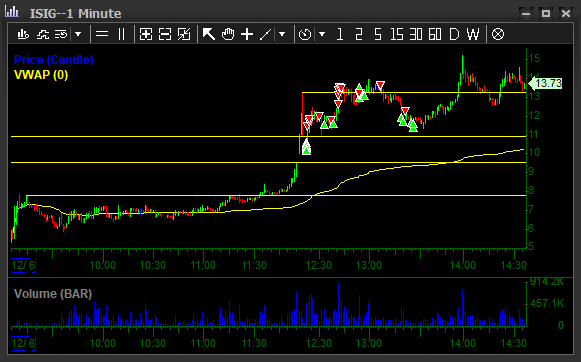The width and height of the screenshot is (581, 362).
Task: Click the zoom out minus box icon
Action: [165, 34]
